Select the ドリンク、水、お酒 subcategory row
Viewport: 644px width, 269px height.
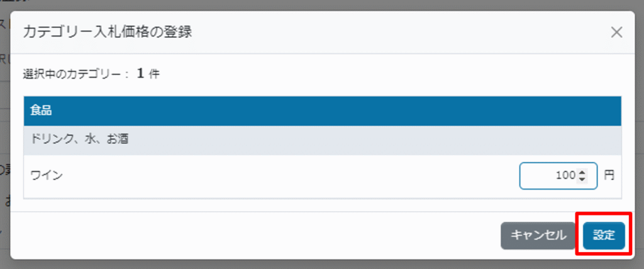point(323,140)
